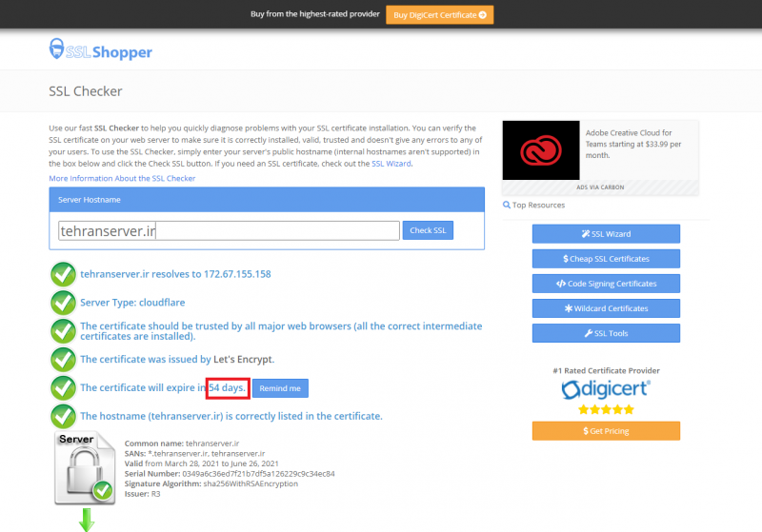
Task: Click the Get Pricing button
Action: (x=606, y=431)
